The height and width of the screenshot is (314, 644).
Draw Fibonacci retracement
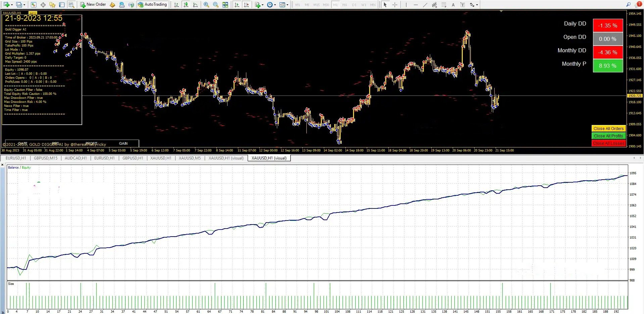point(444,5)
